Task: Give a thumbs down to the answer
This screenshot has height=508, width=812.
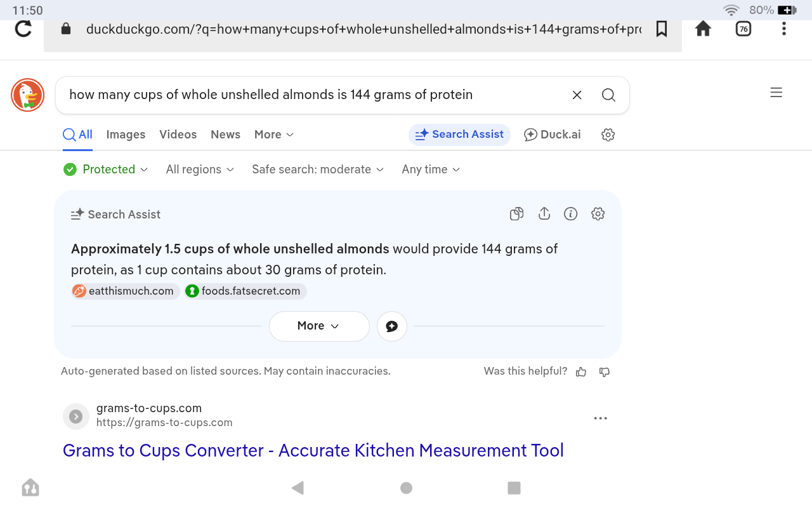Action: point(605,371)
